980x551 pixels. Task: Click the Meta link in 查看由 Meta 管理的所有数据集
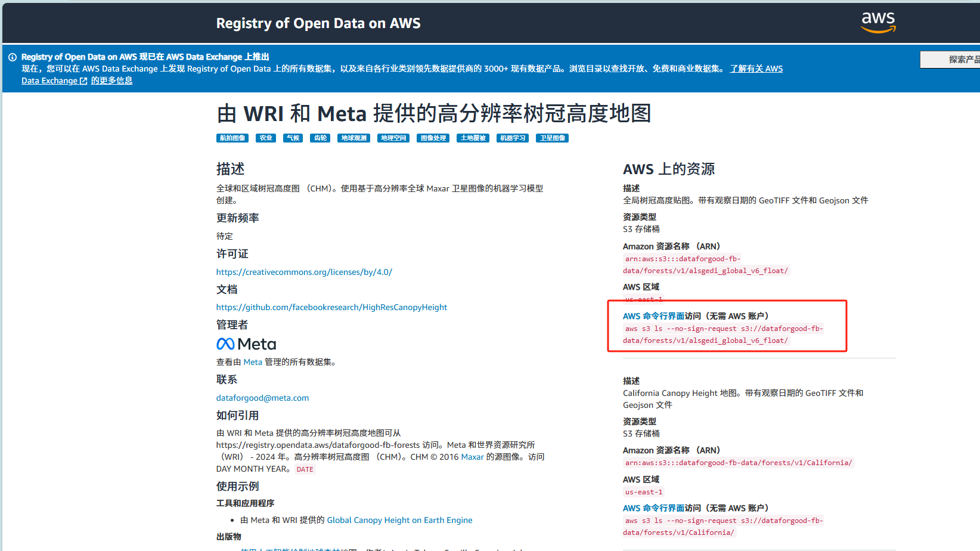[x=253, y=362]
